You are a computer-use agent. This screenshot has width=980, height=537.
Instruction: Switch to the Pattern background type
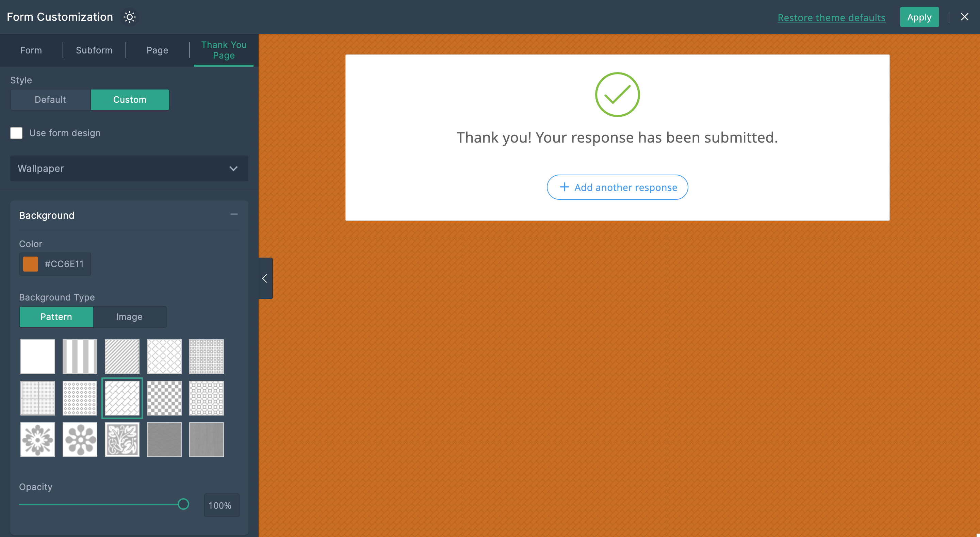click(57, 316)
